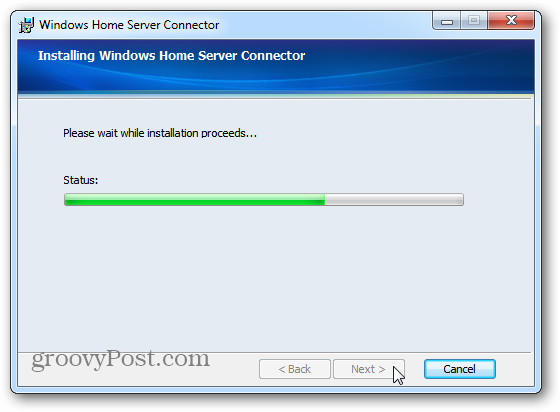Image resolution: width=560 pixels, height=412 pixels.
Task: Minimize the Windows Home Server Connector window
Action: tap(447, 21)
